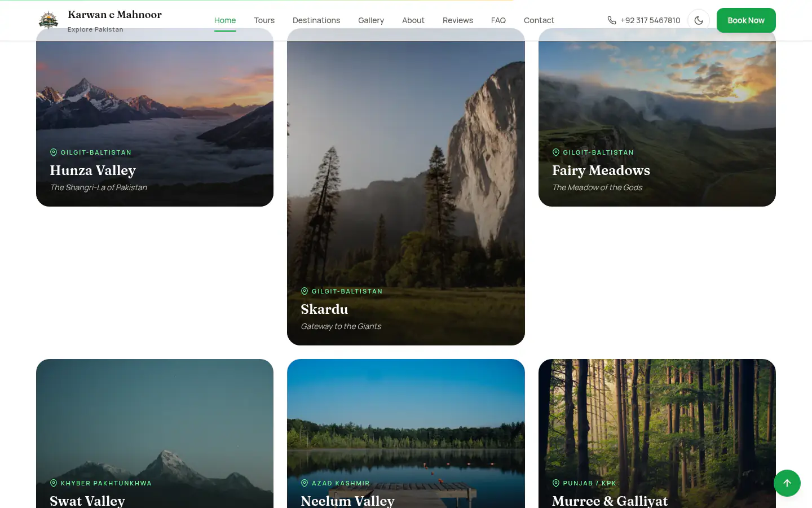Click the Swat Valley heading
Screen dimensions: 812x508
87,501
